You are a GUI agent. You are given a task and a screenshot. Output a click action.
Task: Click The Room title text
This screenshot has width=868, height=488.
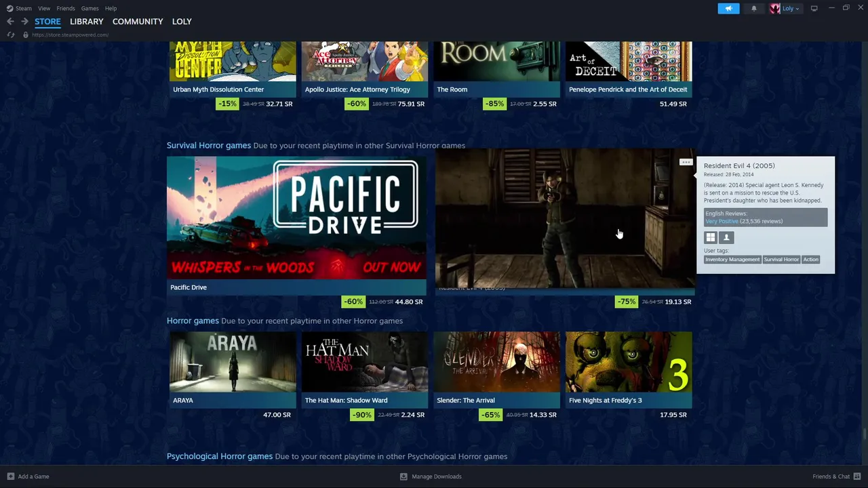tap(452, 89)
